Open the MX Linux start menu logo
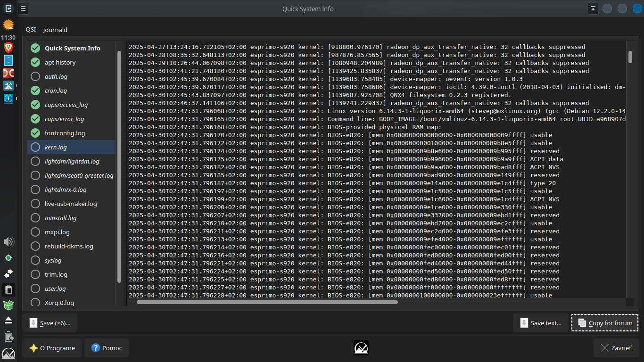 click(x=8, y=354)
